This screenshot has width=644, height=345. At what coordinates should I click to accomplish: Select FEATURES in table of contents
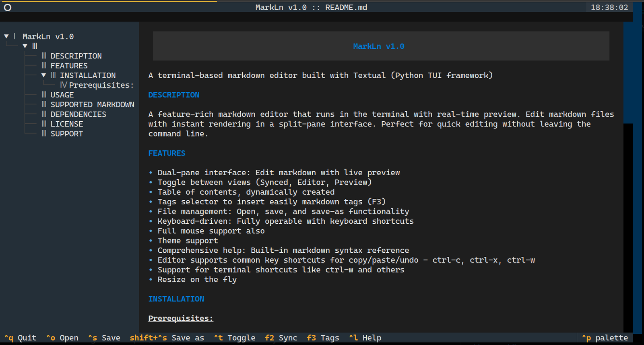coord(69,66)
